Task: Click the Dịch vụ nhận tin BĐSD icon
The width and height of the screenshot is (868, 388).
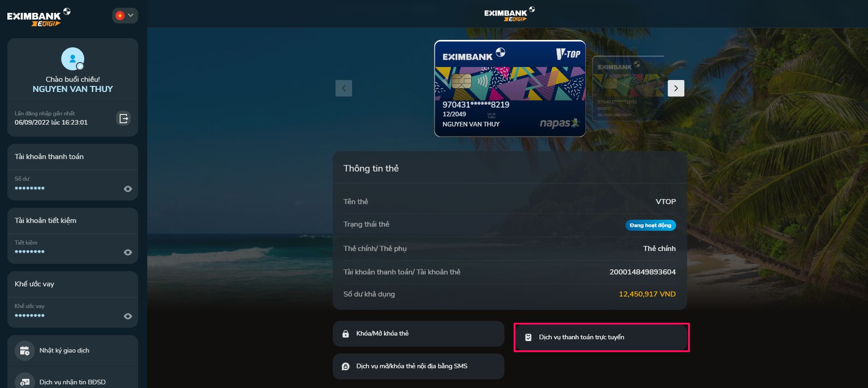Action: click(25, 382)
